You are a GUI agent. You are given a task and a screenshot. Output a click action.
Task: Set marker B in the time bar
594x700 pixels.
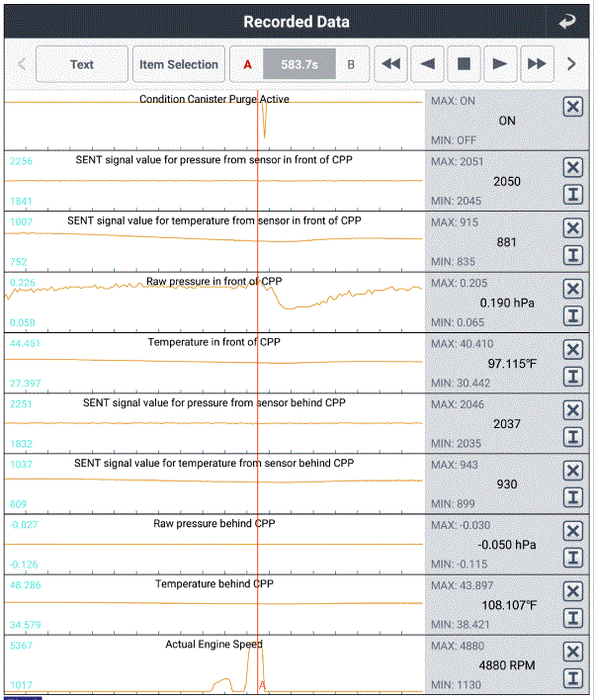[x=351, y=64]
